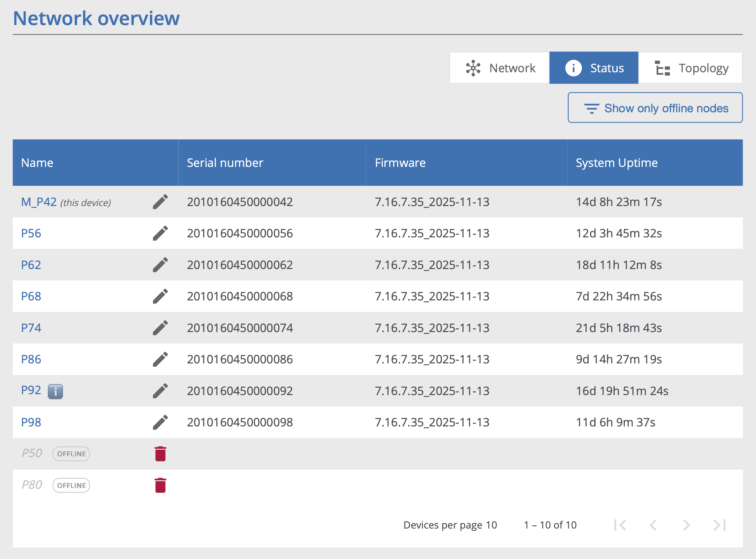Open the P56 device link
This screenshot has height=559, width=756.
click(x=31, y=233)
